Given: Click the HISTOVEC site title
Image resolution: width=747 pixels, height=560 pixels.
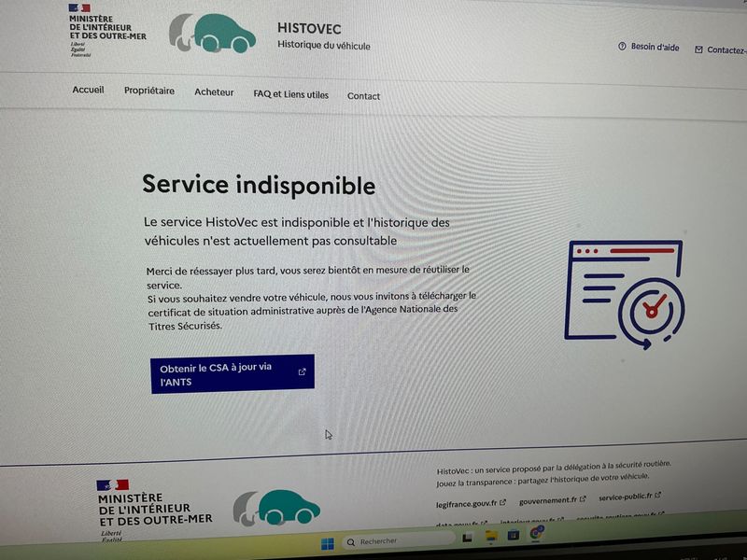Looking at the screenshot, I should pos(309,29).
